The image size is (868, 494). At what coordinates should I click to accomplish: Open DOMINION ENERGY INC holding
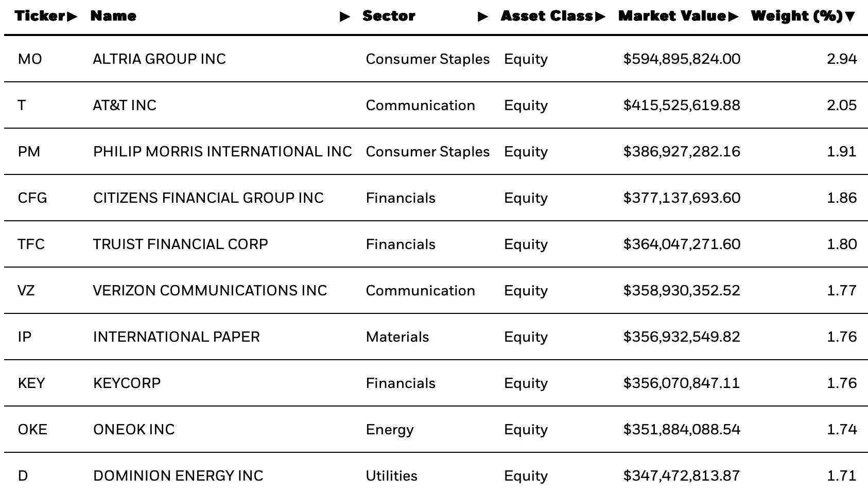tap(178, 476)
